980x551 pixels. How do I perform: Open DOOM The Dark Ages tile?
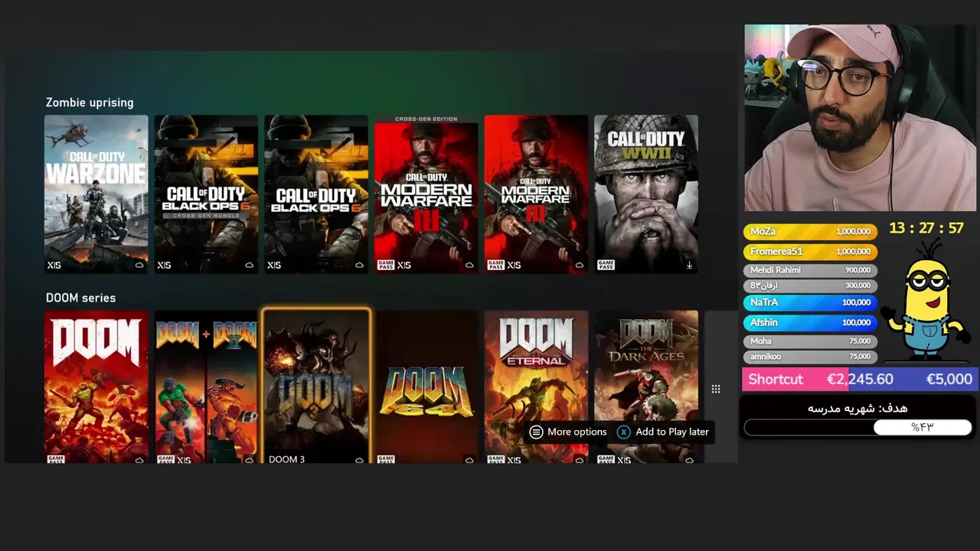[x=646, y=387]
